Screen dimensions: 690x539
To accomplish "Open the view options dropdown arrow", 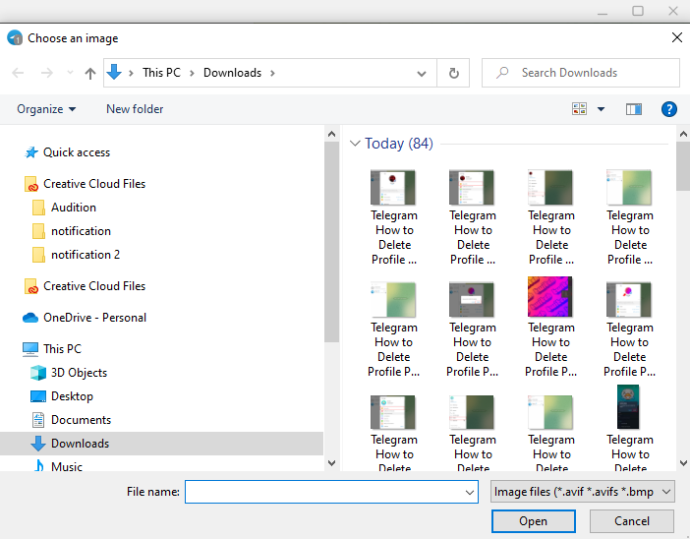I will point(601,109).
